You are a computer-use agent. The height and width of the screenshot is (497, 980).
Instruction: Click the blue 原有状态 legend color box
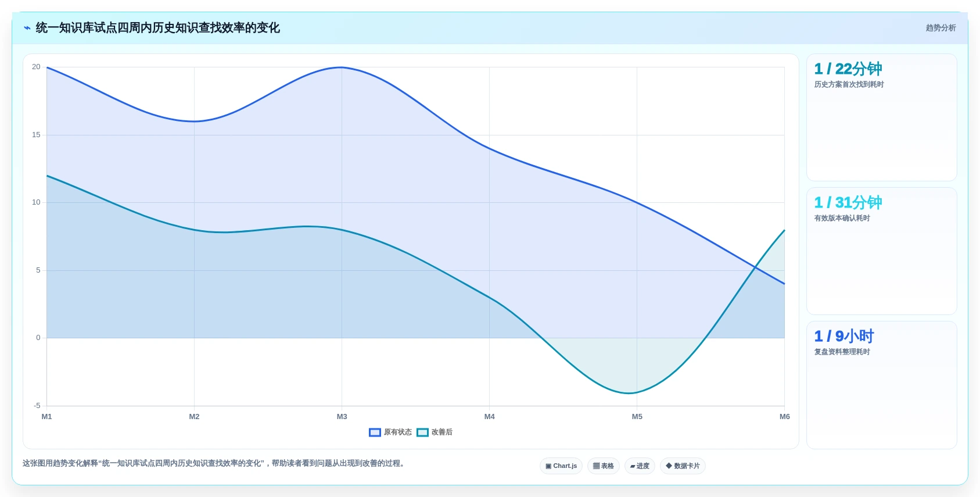pyautogui.click(x=375, y=432)
